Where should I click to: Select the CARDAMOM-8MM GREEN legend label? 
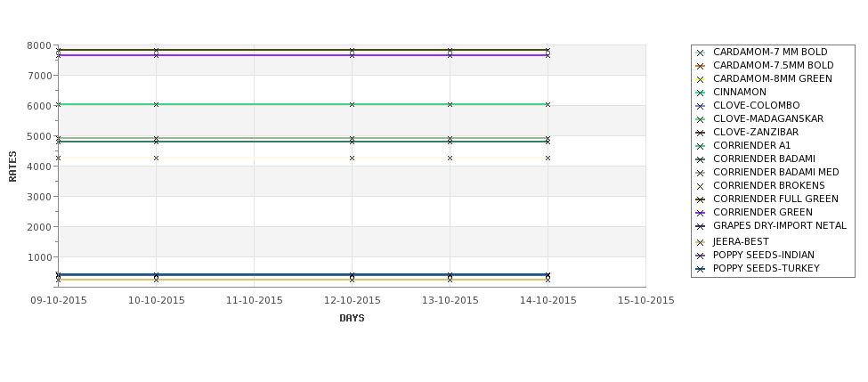coord(772,78)
